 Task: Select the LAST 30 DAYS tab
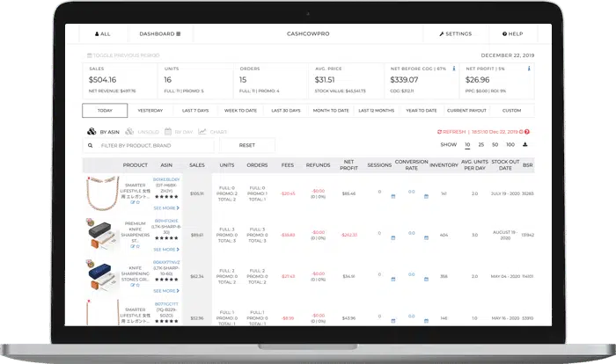click(x=286, y=110)
